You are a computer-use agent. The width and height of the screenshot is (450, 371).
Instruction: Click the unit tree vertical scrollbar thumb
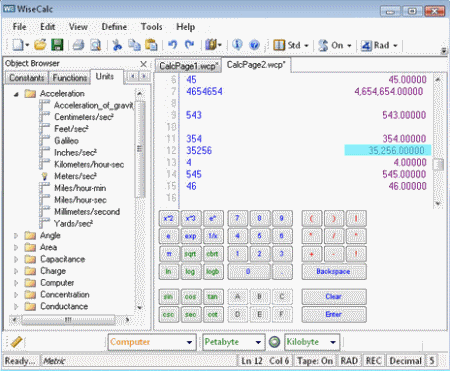(x=140, y=149)
